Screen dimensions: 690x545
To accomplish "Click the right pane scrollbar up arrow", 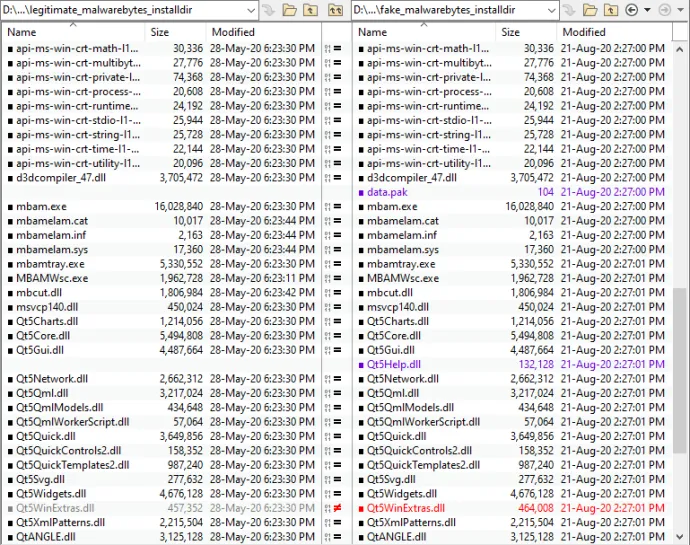I will point(680,49).
